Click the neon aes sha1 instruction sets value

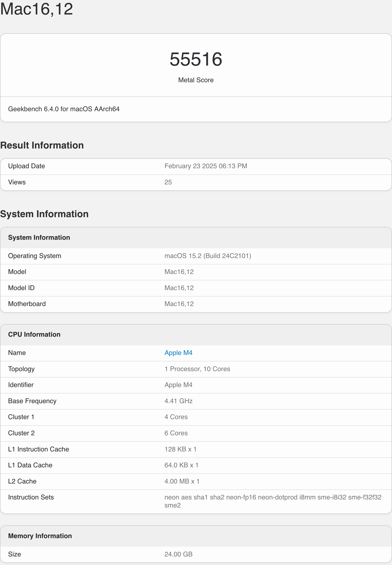click(273, 501)
